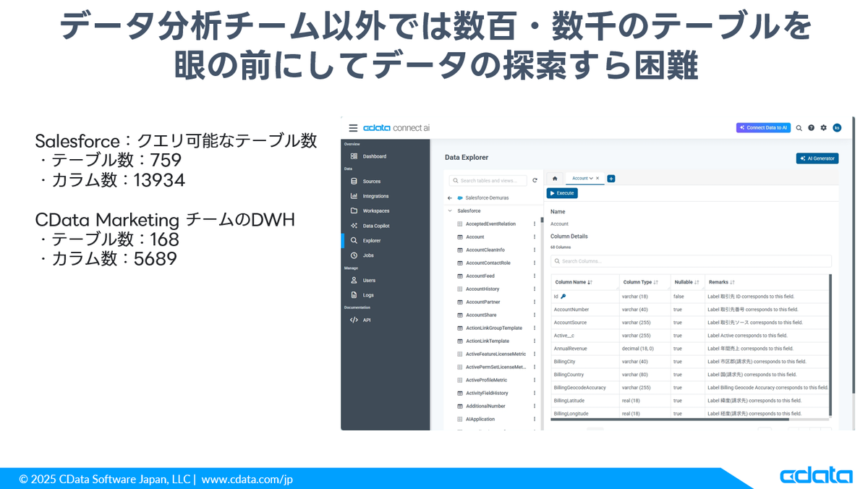The height and width of the screenshot is (489, 868).
Task: Open the more options menu for AccountCleanInfo
Action: coord(535,250)
